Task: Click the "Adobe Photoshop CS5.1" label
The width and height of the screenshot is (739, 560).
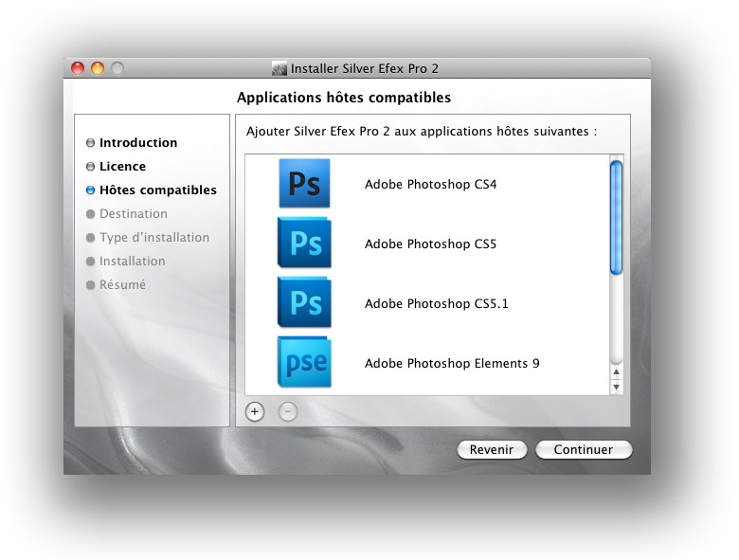Action: point(437,303)
